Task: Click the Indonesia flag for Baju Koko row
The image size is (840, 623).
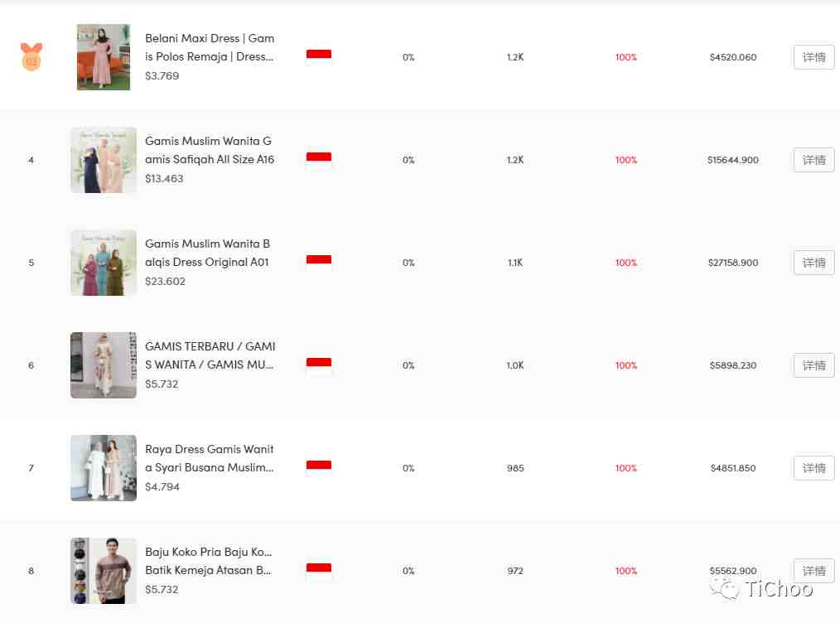Action: click(x=319, y=571)
